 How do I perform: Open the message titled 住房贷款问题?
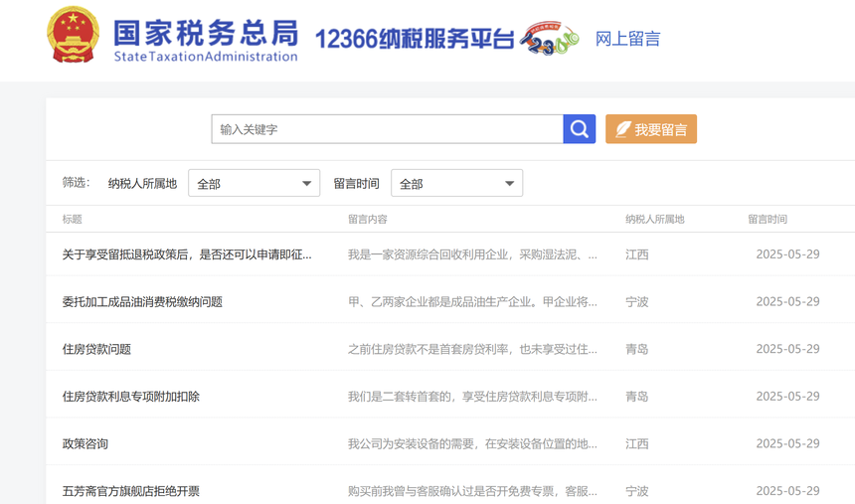[x=96, y=350]
